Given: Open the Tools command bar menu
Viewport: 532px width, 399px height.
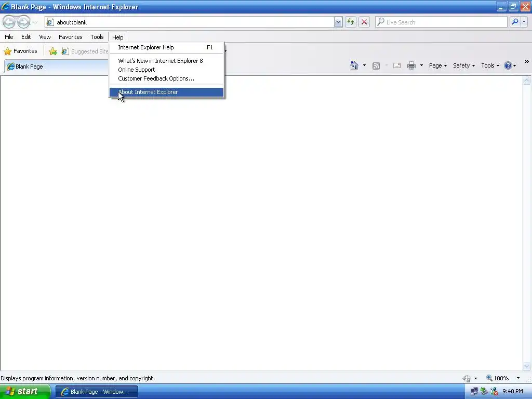Looking at the screenshot, I should [x=490, y=65].
